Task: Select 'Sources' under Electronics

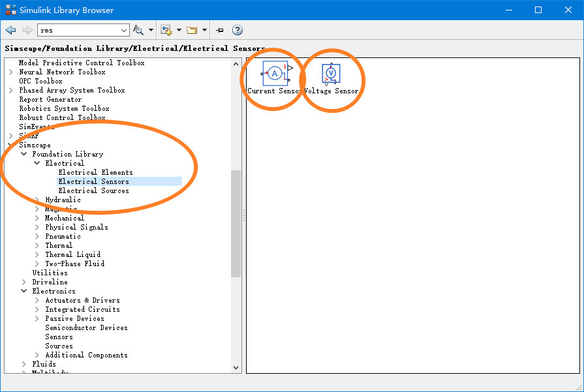Action: [59, 346]
